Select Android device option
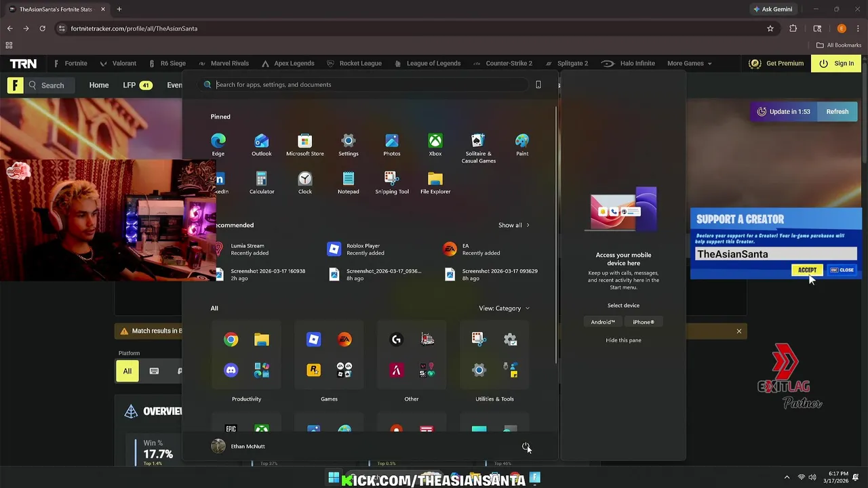The width and height of the screenshot is (868, 488). pyautogui.click(x=602, y=322)
